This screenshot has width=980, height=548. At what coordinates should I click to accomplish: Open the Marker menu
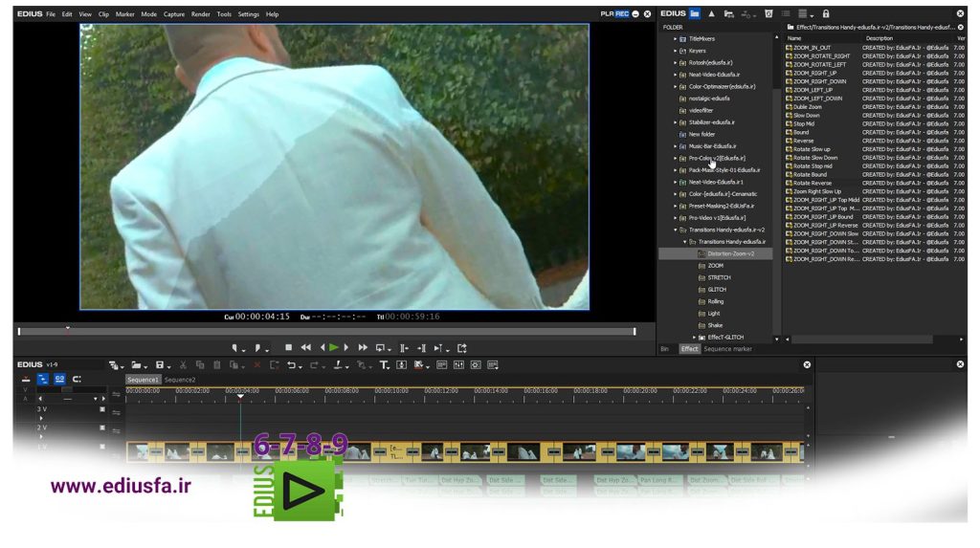tap(125, 13)
